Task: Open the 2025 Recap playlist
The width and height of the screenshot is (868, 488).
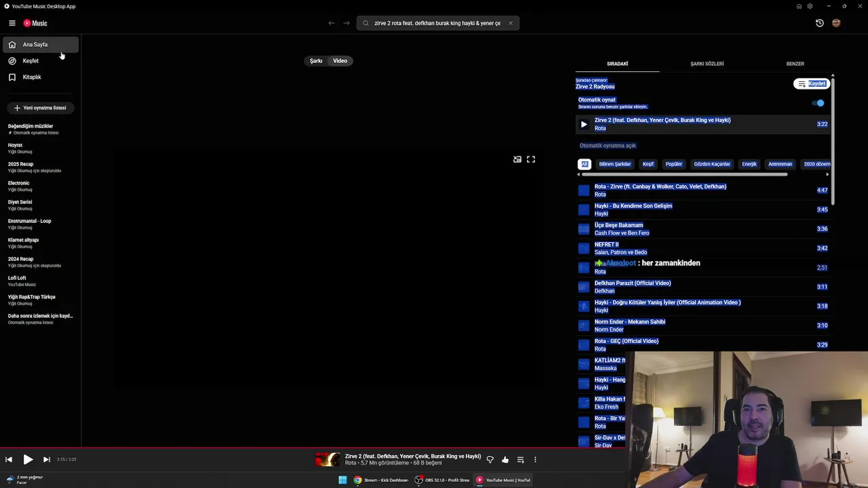Action: tap(40, 167)
